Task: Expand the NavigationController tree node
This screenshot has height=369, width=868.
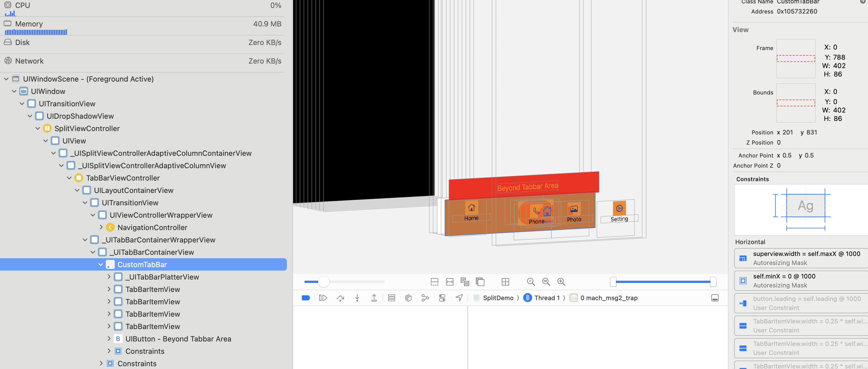Action: tap(101, 228)
